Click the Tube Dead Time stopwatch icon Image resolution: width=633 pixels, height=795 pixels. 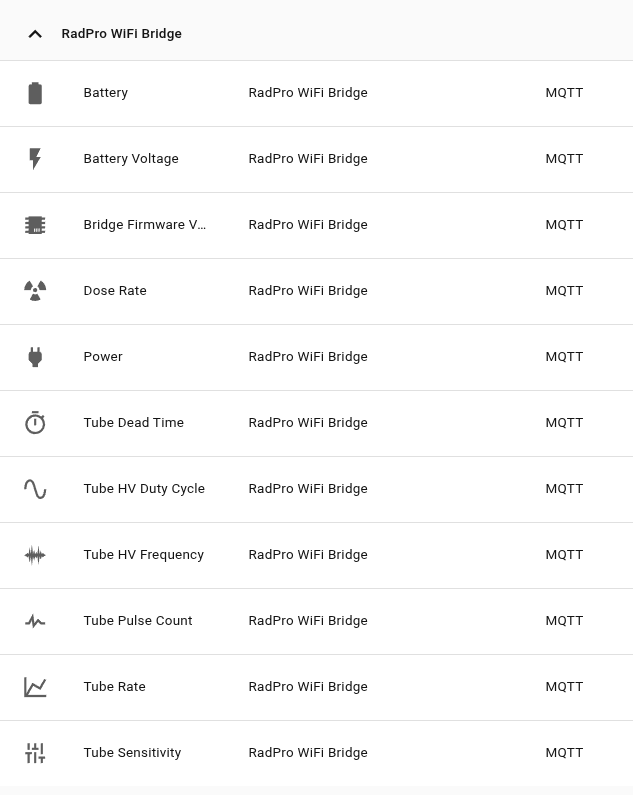click(35, 422)
